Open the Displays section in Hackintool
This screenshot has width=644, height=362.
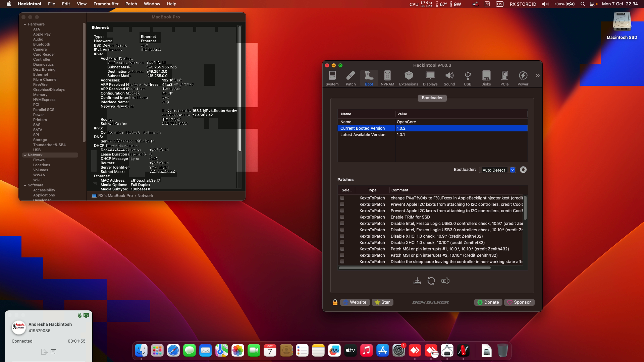pos(430,78)
